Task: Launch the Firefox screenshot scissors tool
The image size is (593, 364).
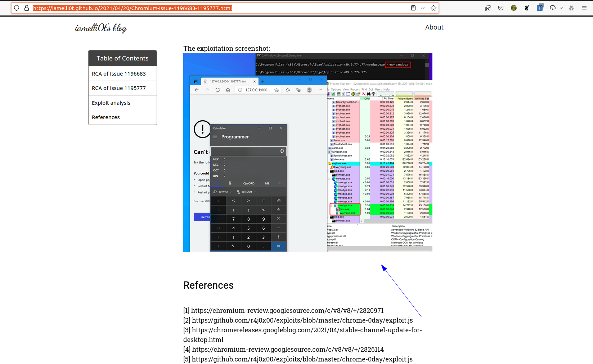Action: tap(488, 8)
